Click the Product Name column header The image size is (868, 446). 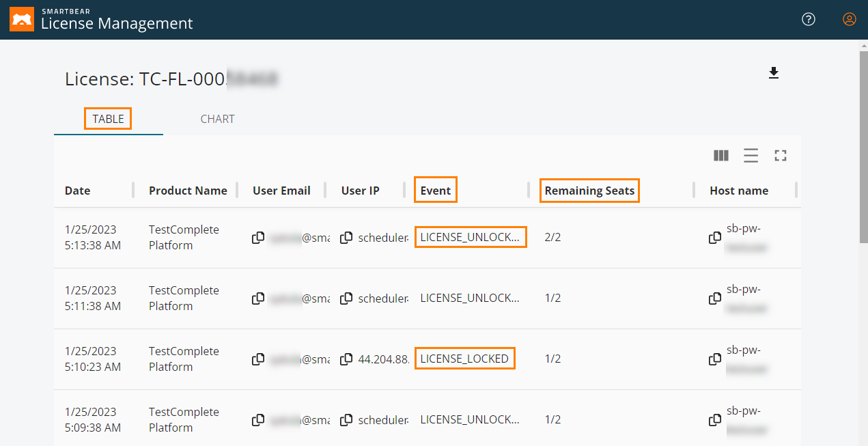[x=188, y=191]
